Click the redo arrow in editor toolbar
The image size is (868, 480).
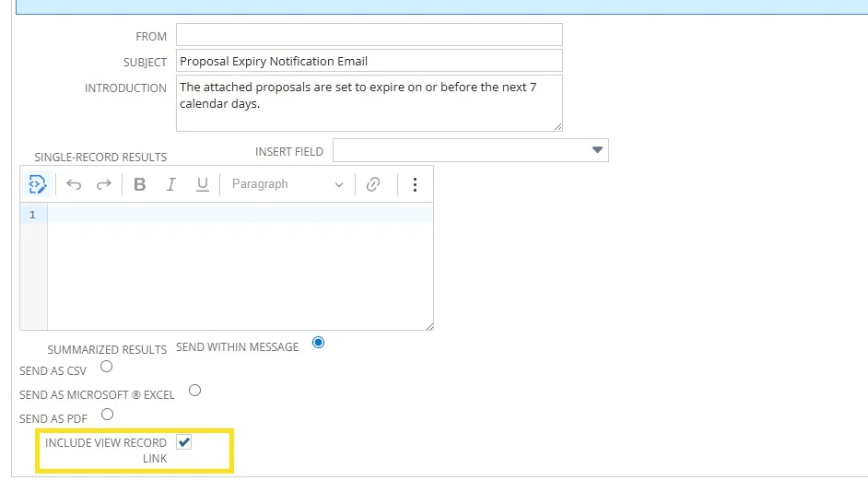[104, 184]
